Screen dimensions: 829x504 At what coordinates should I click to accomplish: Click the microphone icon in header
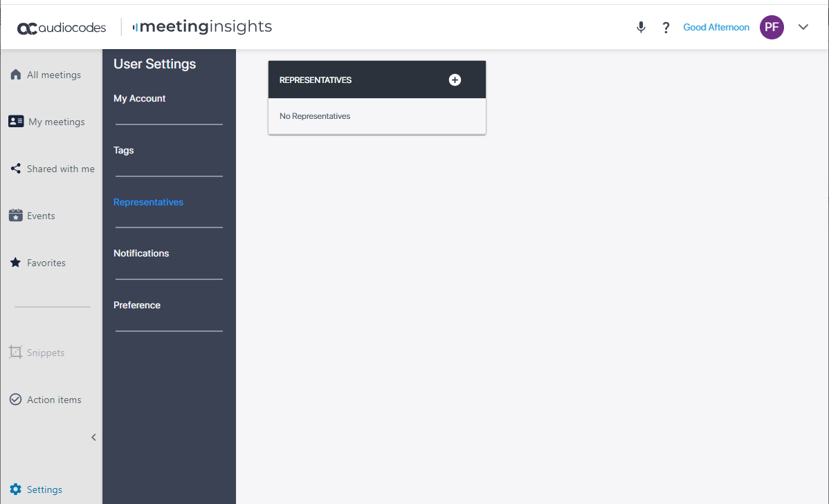click(641, 28)
